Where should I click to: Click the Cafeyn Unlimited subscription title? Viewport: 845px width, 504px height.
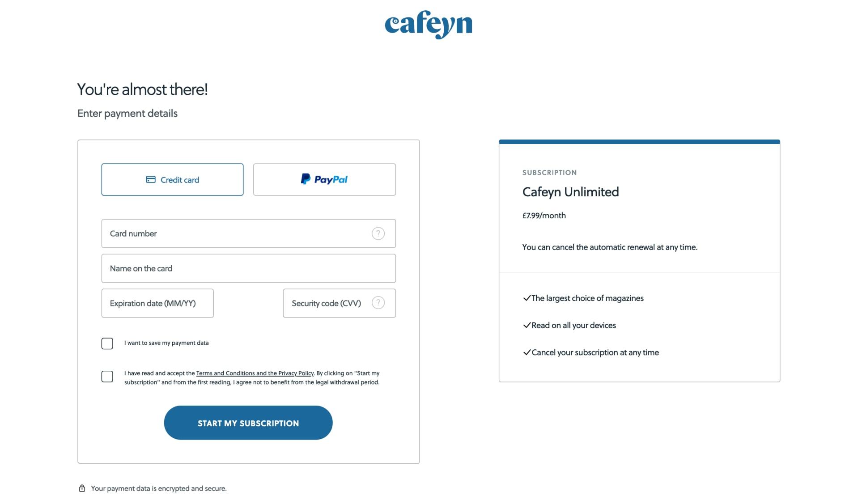(570, 192)
